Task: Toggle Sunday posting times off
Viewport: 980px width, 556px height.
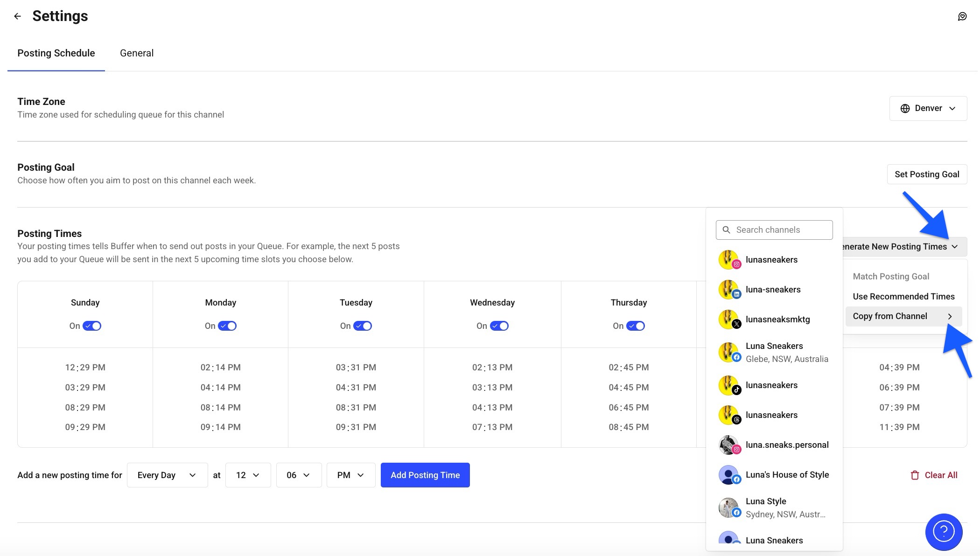Action: click(92, 326)
